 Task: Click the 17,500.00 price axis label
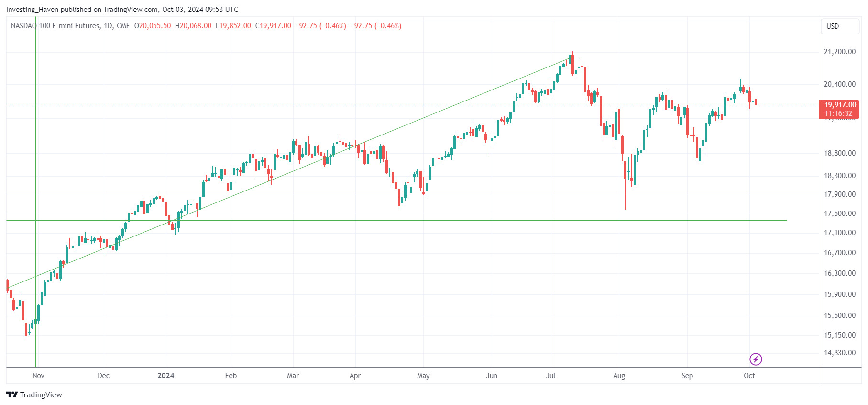pos(840,214)
